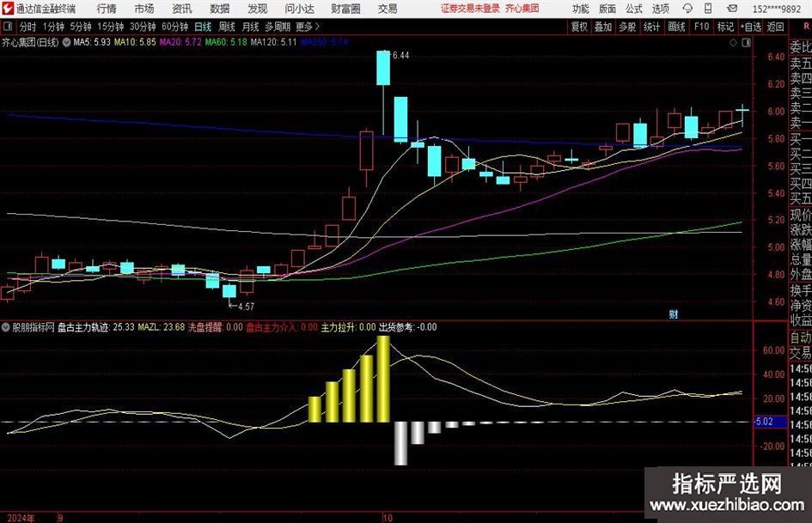Screen dimensions: 812x523
Task: Click the MA60: 5.18 label
Action: coord(226,42)
